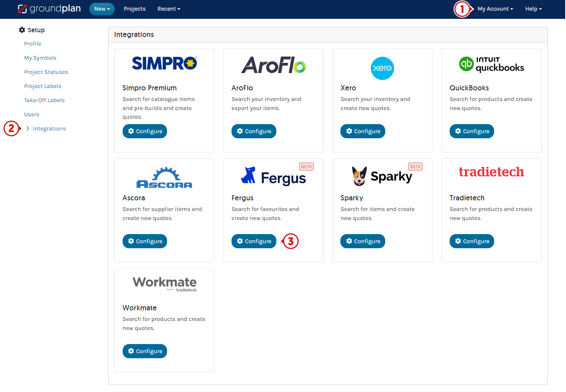Configure Tradietech integration
This screenshot has width=566, height=392.
(472, 241)
